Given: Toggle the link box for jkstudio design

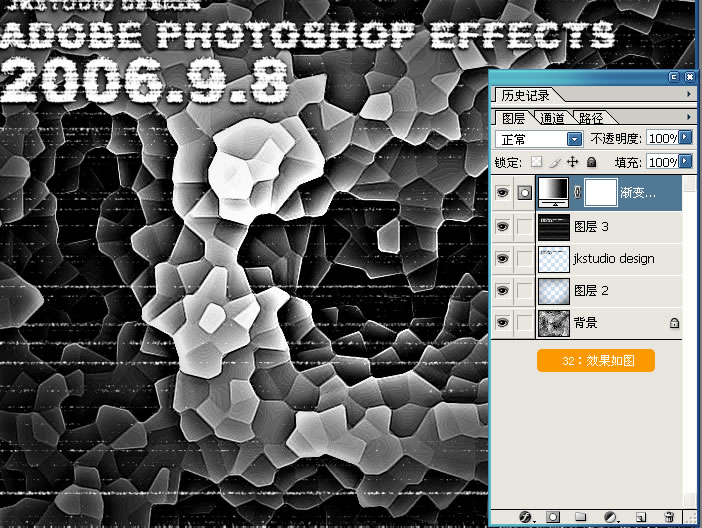Looking at the screenshot, I should point(524,259).
